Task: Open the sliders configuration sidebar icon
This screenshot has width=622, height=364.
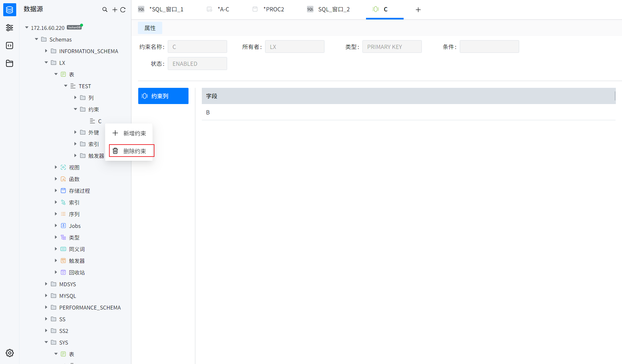Action: [x=9, y=28]
